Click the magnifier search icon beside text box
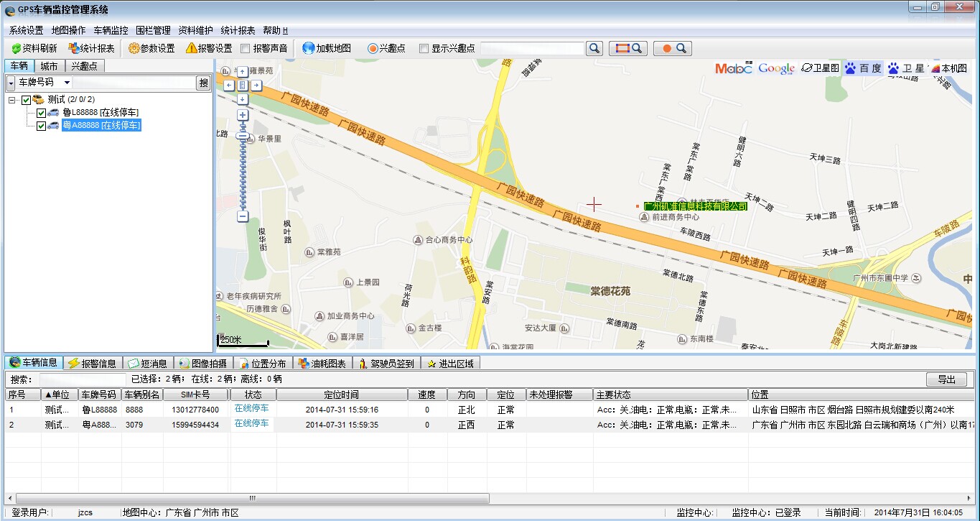The height and width of the screenshot is (521, 980). coord(594,48)
